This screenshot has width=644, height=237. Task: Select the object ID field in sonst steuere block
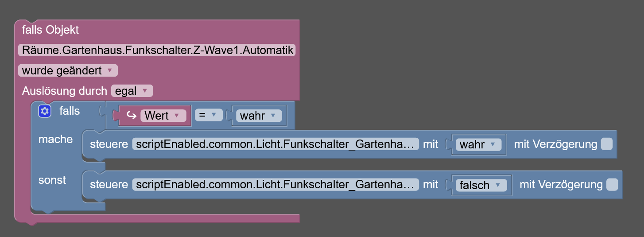pyautogui.click(x=275, y=184)
